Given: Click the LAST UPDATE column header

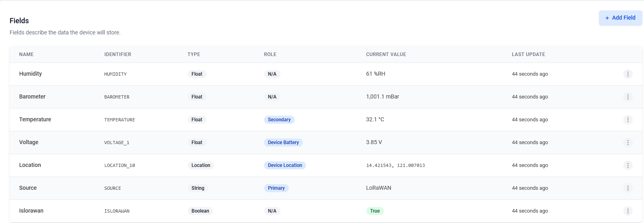Looking at the screenshot, I should 528,54.
